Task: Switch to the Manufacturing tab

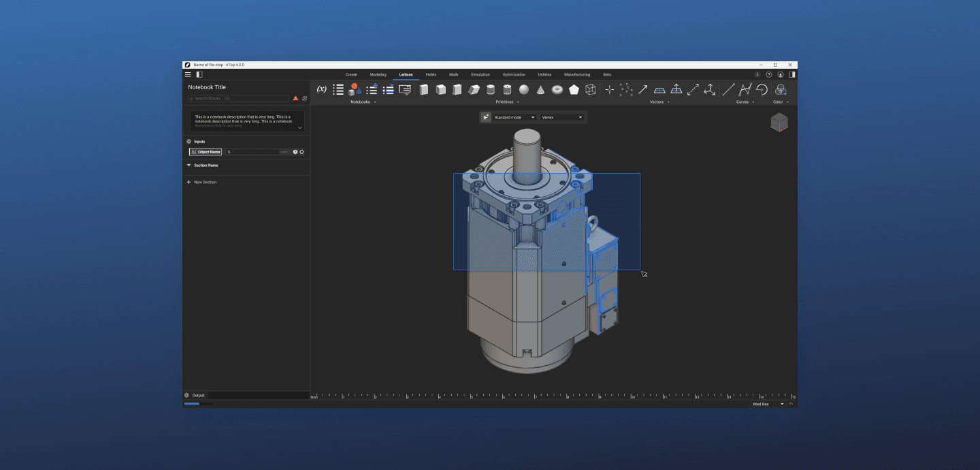Action: coord(577,74)
